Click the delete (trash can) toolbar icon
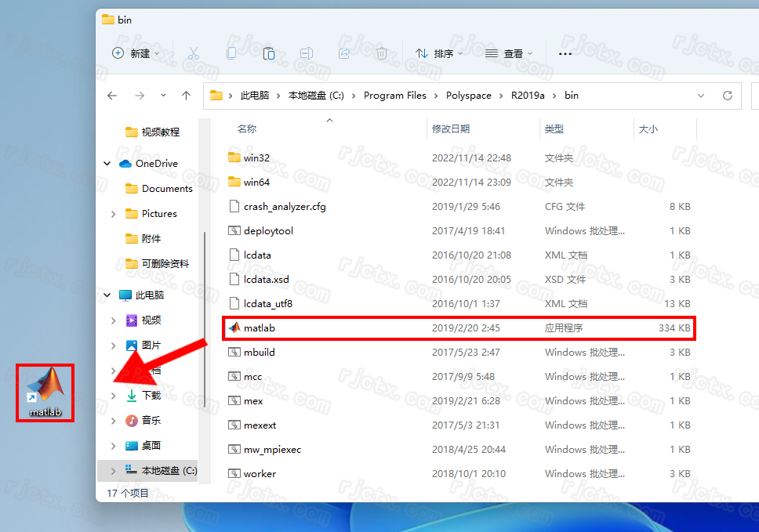Image resolution: width=759 pixels, height=532 pixels. coord(382,53)
